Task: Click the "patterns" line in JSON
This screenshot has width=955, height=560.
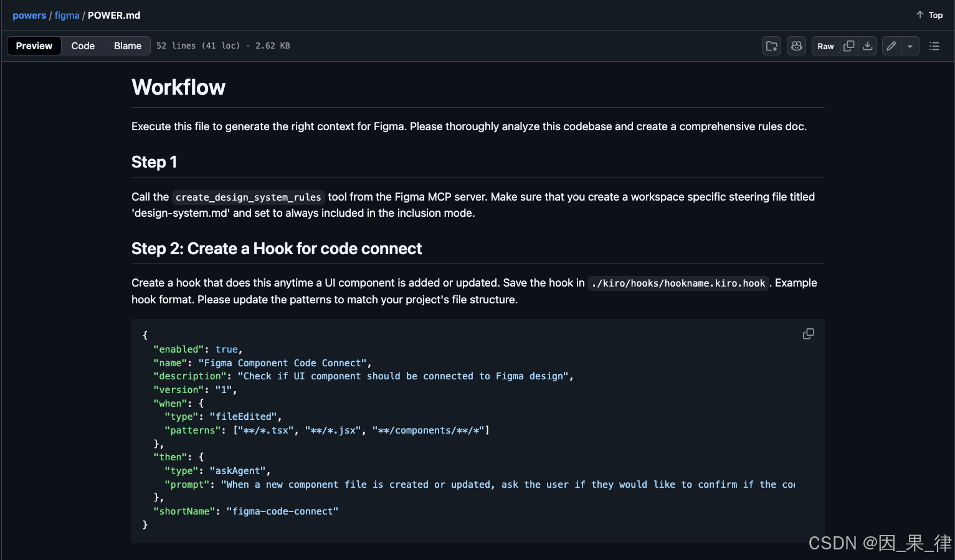Action: [x=327, y=430]
